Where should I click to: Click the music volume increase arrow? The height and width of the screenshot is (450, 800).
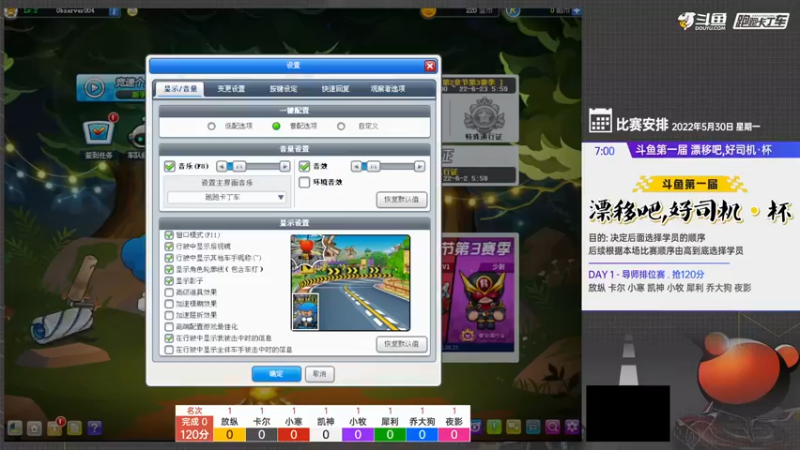[285, 166]
